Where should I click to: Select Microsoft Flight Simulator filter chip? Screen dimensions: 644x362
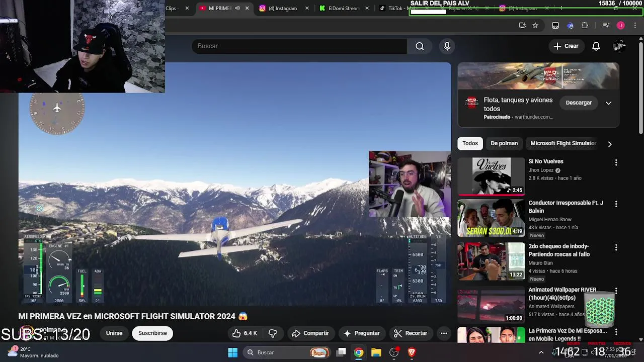[563, 143]
